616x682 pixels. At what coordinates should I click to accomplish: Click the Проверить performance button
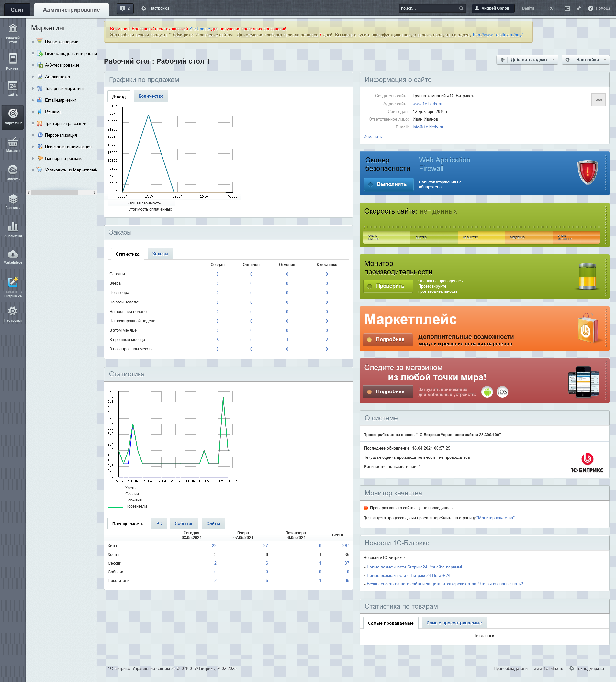[x=388, y=286]
